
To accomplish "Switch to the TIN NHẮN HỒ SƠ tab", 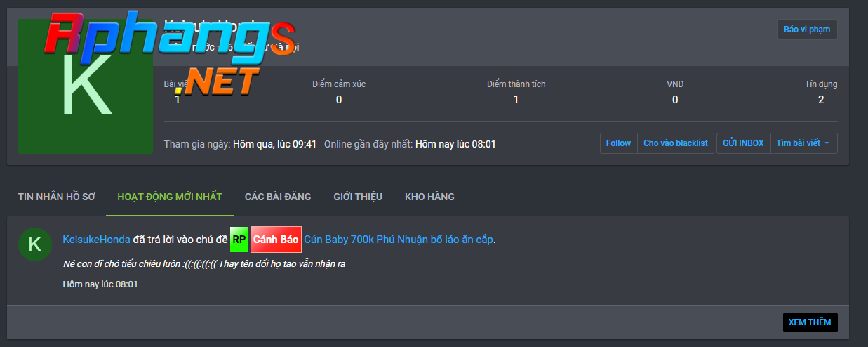I will [x=56, y=197].
